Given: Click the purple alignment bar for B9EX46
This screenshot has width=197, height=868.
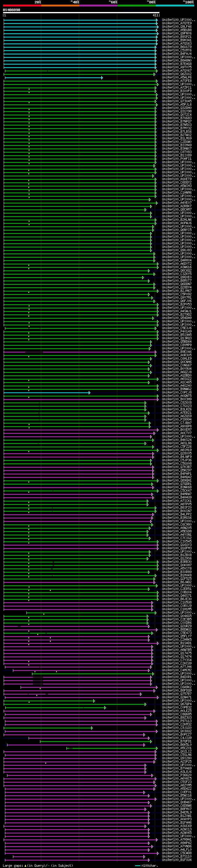Looking at the screenshot, I should pos(80,352).
